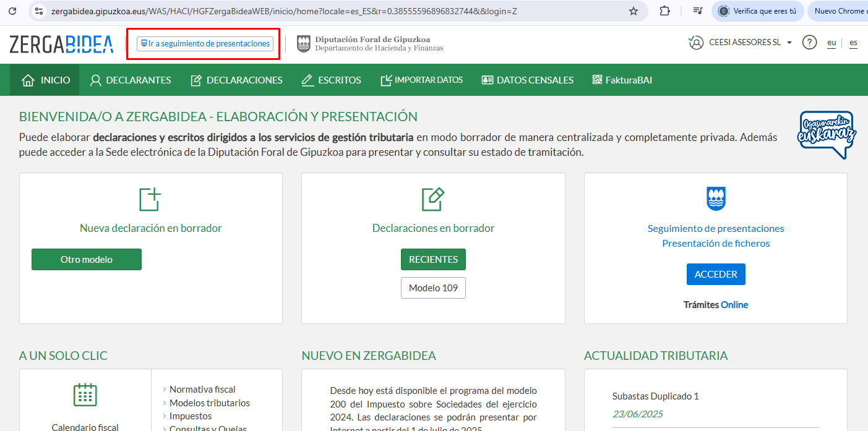This screenshot has height=431, width=868.
Task: Click the 'NUEVO EN ZERGABIDEA' heading
Action: click(369, 356)
